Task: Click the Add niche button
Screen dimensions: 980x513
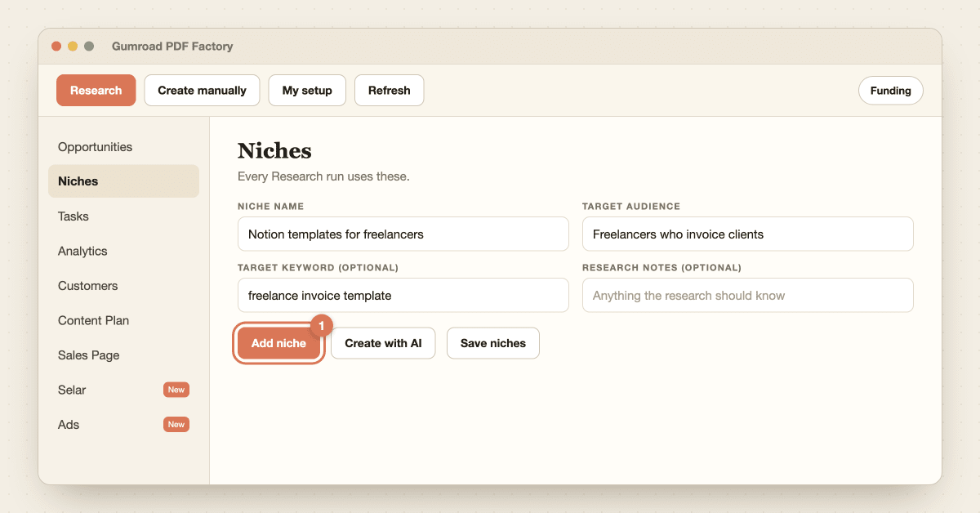Action: (278, 343)
